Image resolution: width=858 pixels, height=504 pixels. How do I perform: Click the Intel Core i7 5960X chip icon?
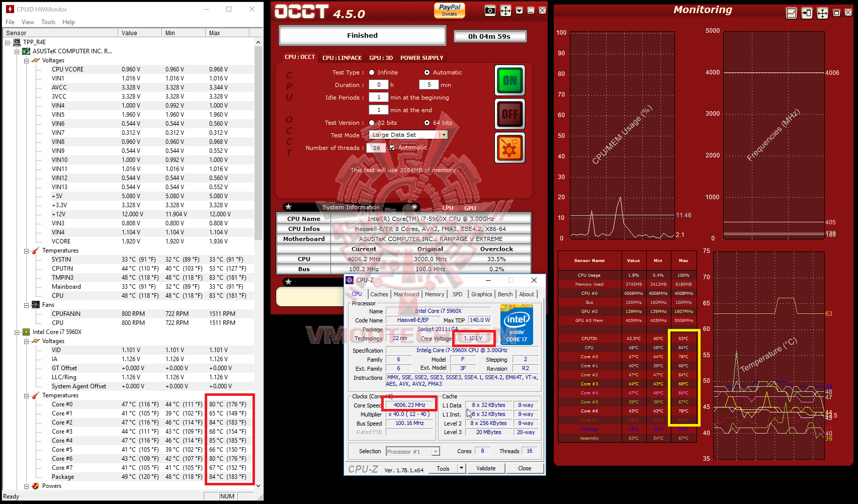(26, 332)
